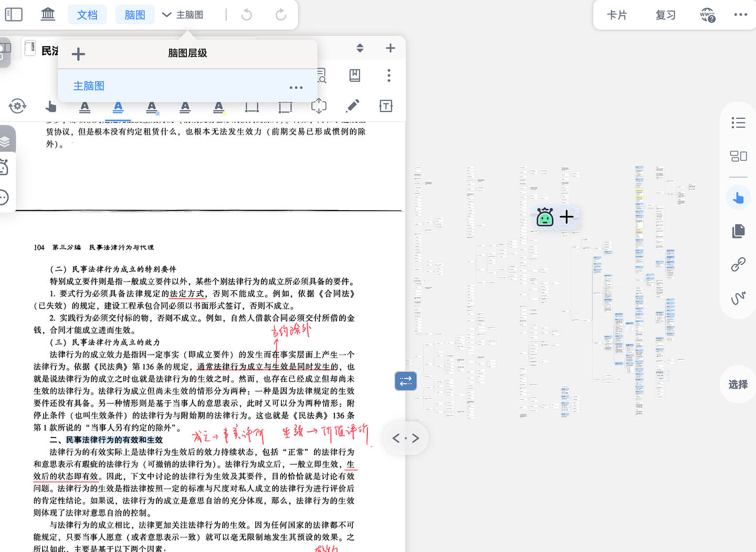This screenshot has width=756, height=552.
Task: Toggle the sidebar panel icon
Action: click(14, 15)
